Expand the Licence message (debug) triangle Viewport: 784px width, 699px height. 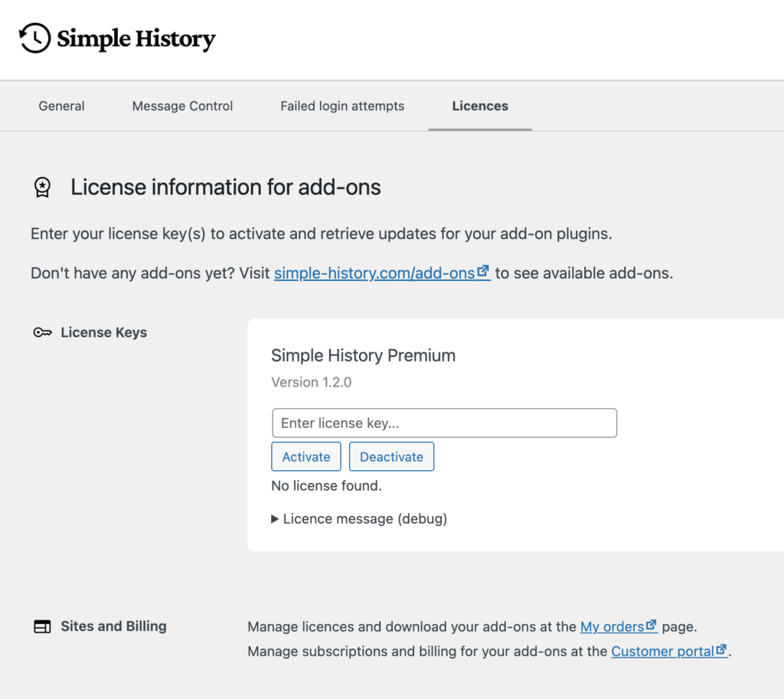pos(276,519)
